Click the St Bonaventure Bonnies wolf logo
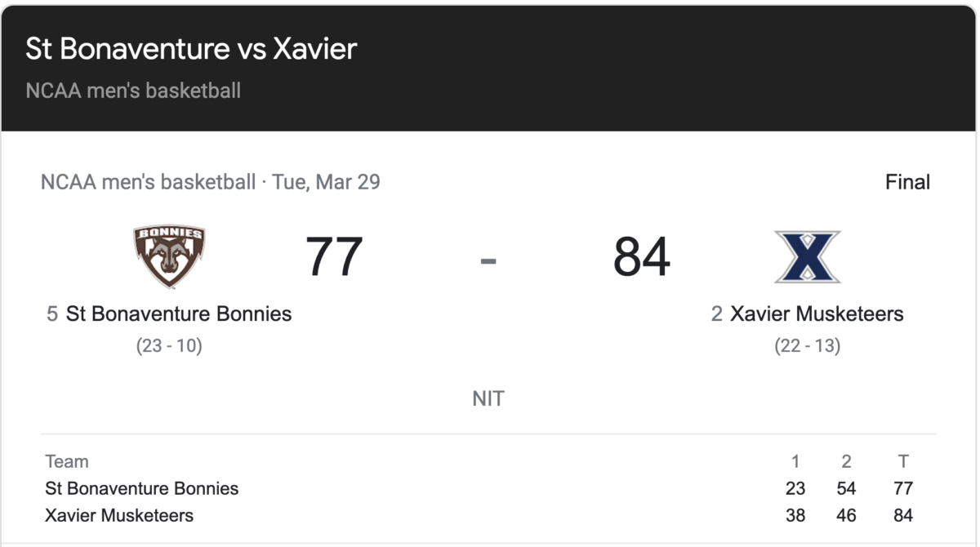This screenshot has height=547, width=980. (169, 256)
